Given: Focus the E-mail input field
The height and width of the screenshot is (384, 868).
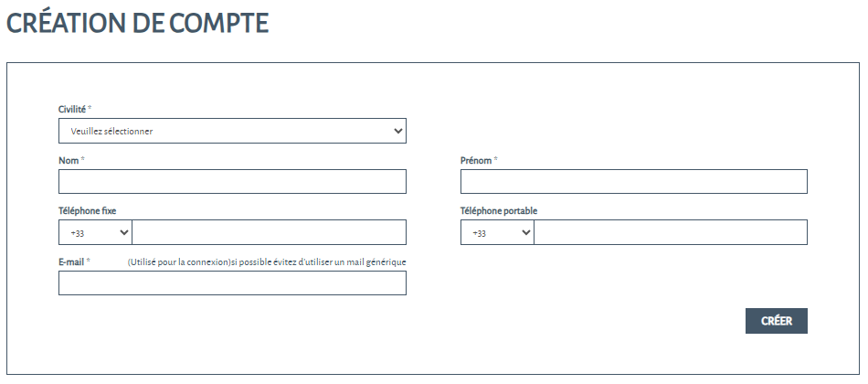Looking at the screenshot, I should [x=232, y=283].
